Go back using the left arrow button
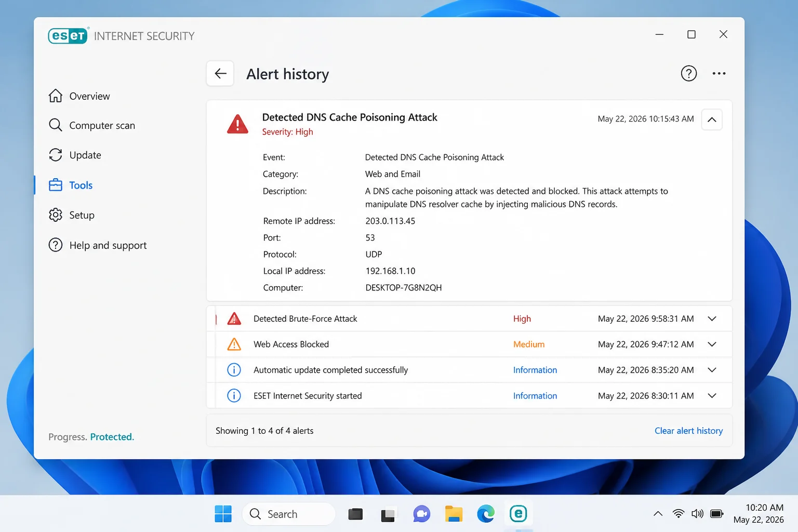 220,74
